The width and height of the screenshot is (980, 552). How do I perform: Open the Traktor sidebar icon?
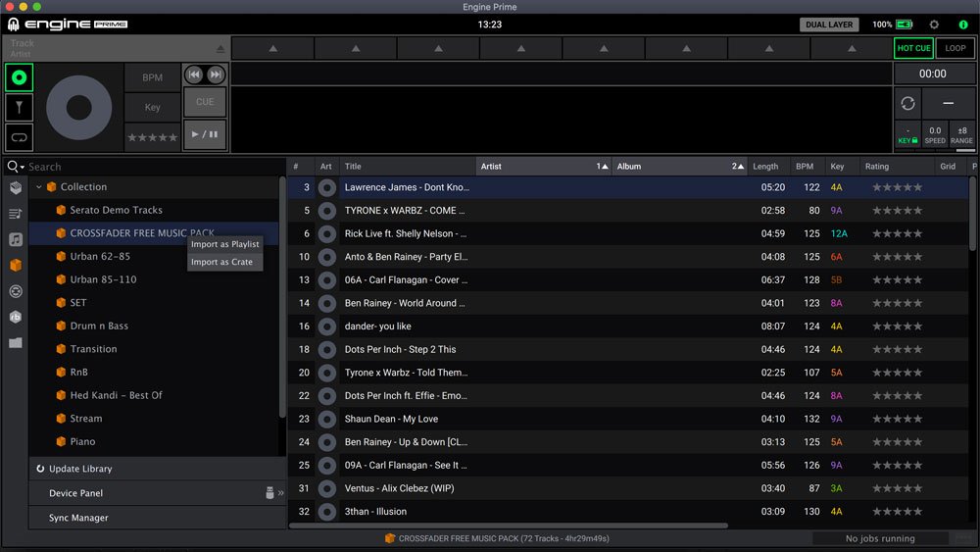point(16,291)
